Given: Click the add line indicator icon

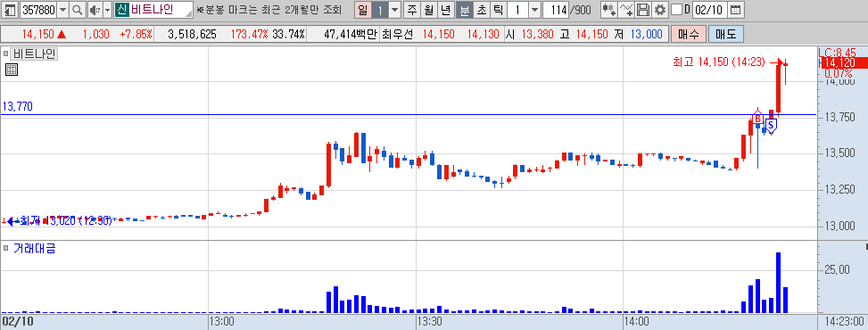Looking at the screenshot, I should tap(626, 10).
